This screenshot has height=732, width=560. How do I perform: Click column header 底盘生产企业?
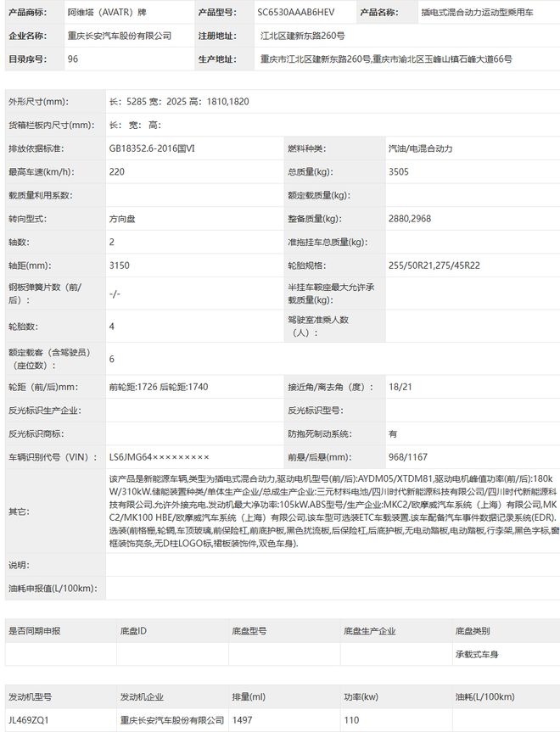(369, 631)
